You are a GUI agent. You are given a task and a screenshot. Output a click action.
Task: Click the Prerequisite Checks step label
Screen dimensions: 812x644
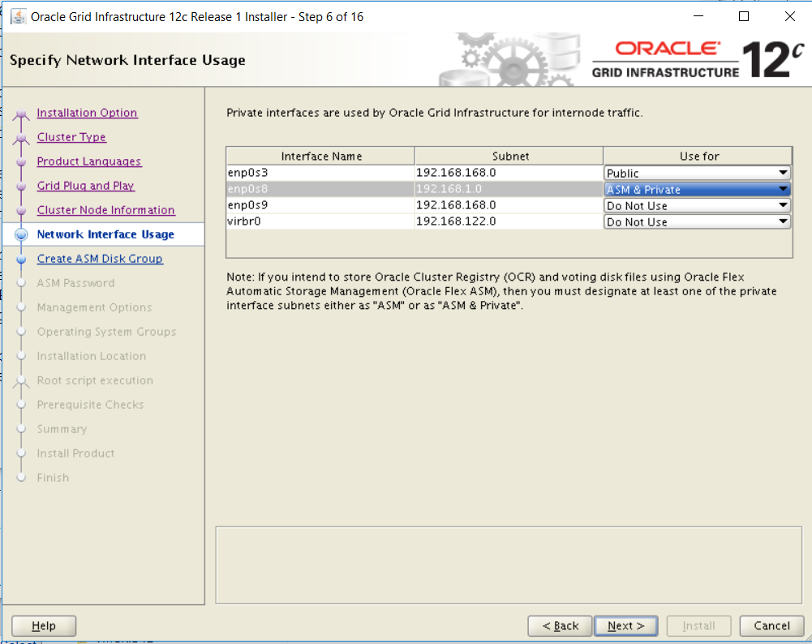pos(90,405)
